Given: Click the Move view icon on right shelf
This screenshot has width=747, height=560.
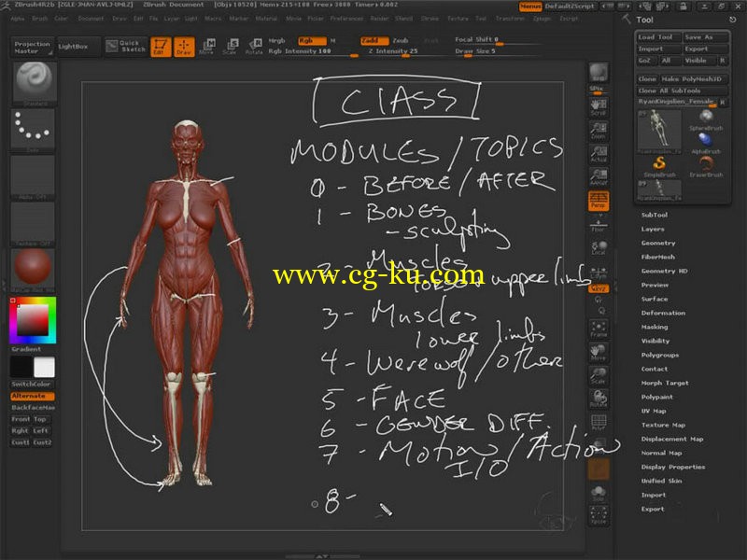Looking at the screenshot, I should point(599,352).
